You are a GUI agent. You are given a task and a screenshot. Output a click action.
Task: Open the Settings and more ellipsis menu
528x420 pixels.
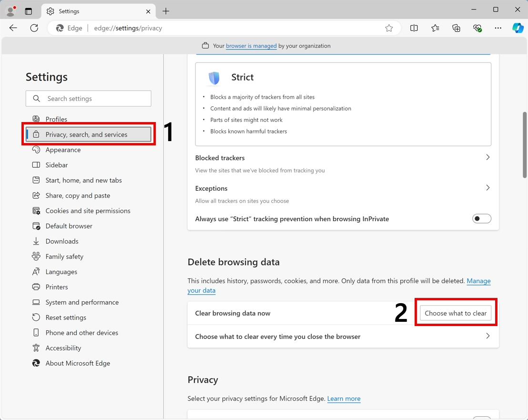coord(498,28)
